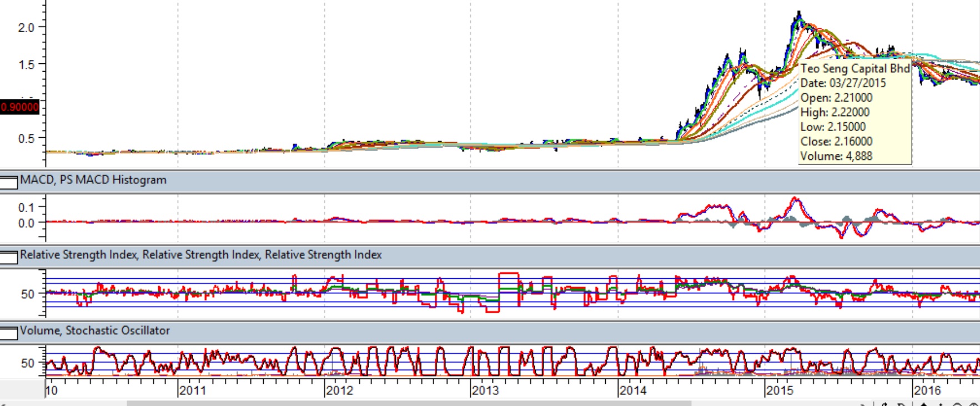This screenshot has height=406, width=980.
Task: Click the 2012 label on the date axis
Action: (x=340, y=390)
